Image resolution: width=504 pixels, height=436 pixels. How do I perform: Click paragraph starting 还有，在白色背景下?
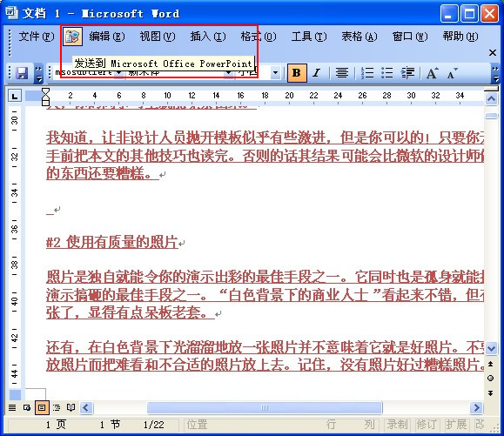[265, 355]
